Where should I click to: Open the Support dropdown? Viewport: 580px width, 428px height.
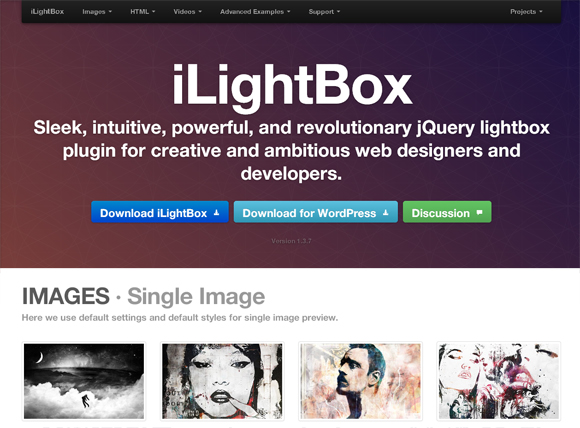(x=324, y=12)
